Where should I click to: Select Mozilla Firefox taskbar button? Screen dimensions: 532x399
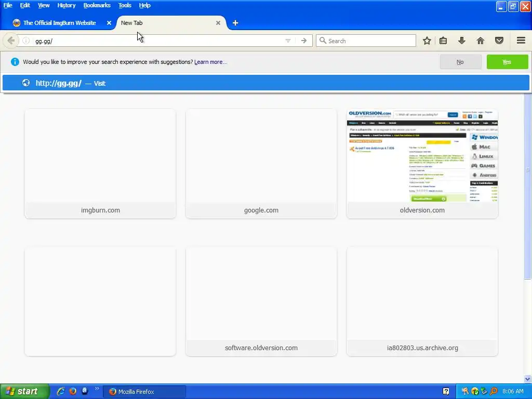(x=144, y=392)
